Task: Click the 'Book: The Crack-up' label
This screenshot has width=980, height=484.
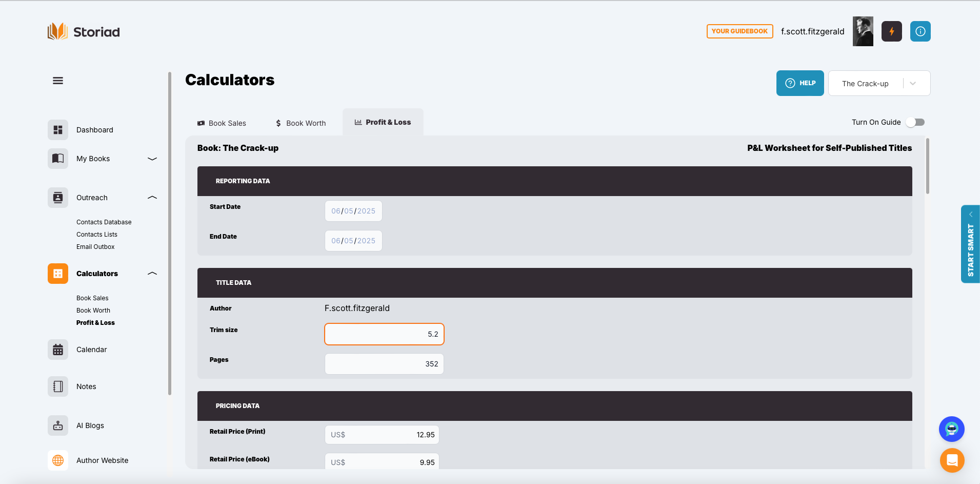Action: point(238,148)
